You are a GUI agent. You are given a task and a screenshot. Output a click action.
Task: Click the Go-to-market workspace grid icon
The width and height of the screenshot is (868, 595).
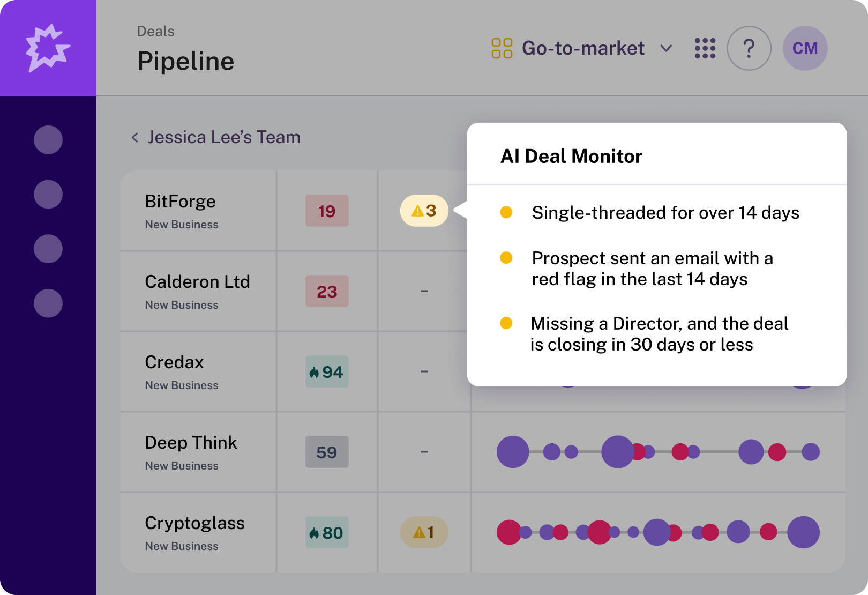click(502, 48)
